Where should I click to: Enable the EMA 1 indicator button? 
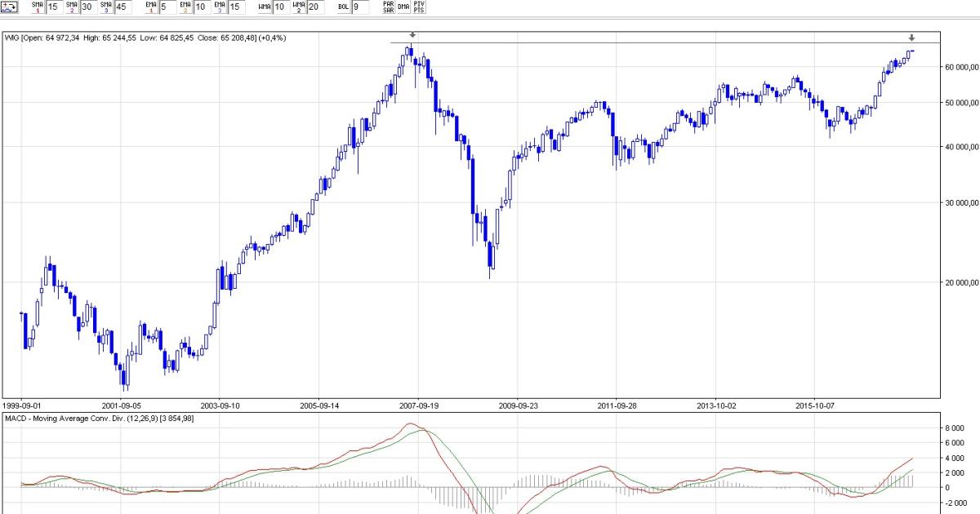(x=150, y=7)
